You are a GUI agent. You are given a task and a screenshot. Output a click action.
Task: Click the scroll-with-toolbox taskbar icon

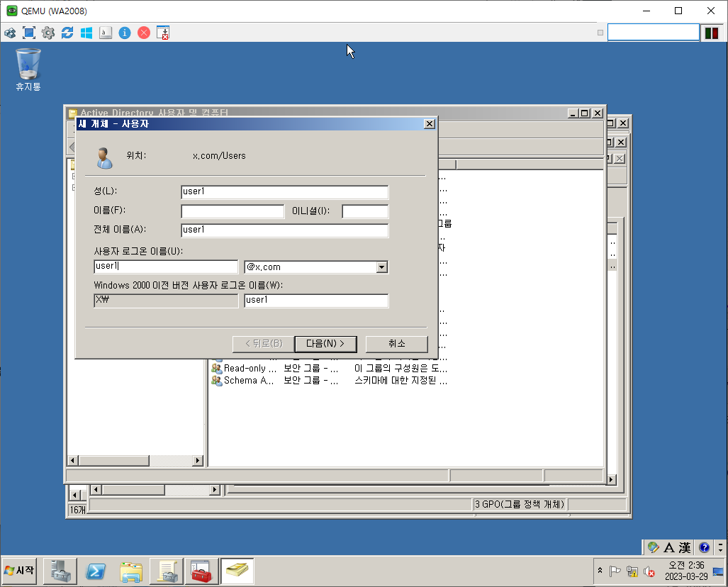click(x=166, y=571)
